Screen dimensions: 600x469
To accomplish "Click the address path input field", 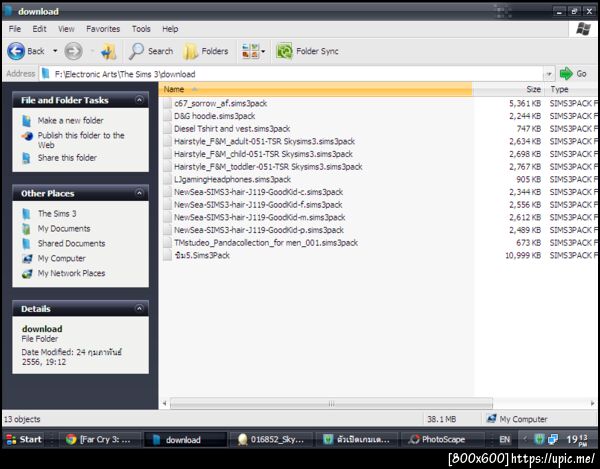I will click(291, 74).
